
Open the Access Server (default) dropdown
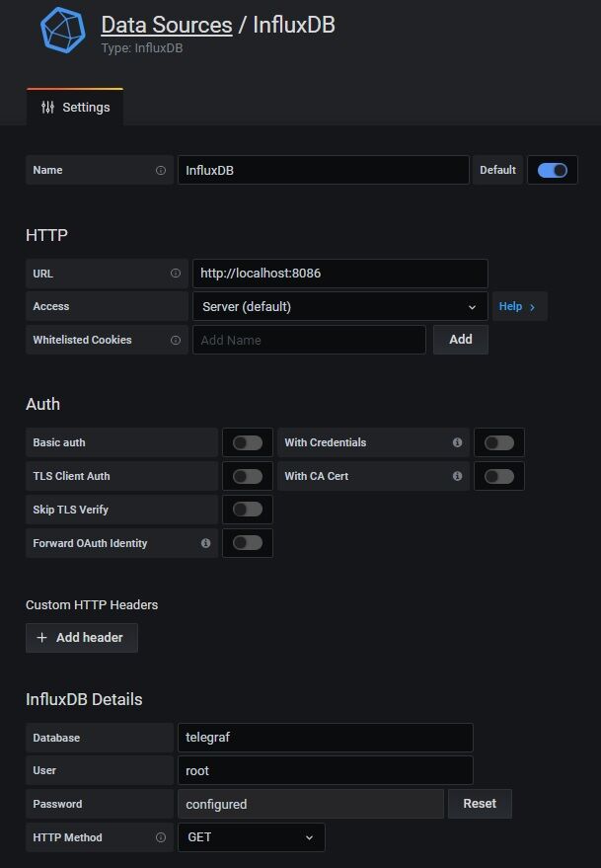click(x=339, y=306)
